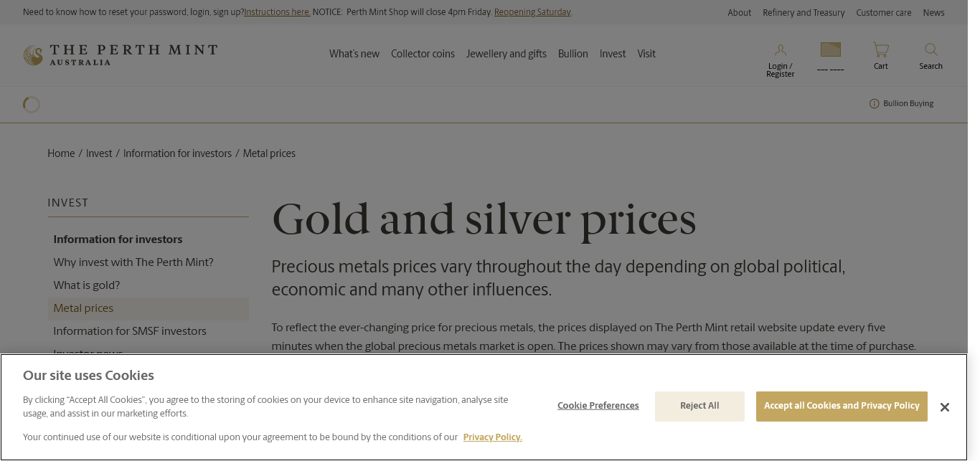The image size is (980, 461).
Task: Click The Perth Mint swan logo
Action: 33,55
